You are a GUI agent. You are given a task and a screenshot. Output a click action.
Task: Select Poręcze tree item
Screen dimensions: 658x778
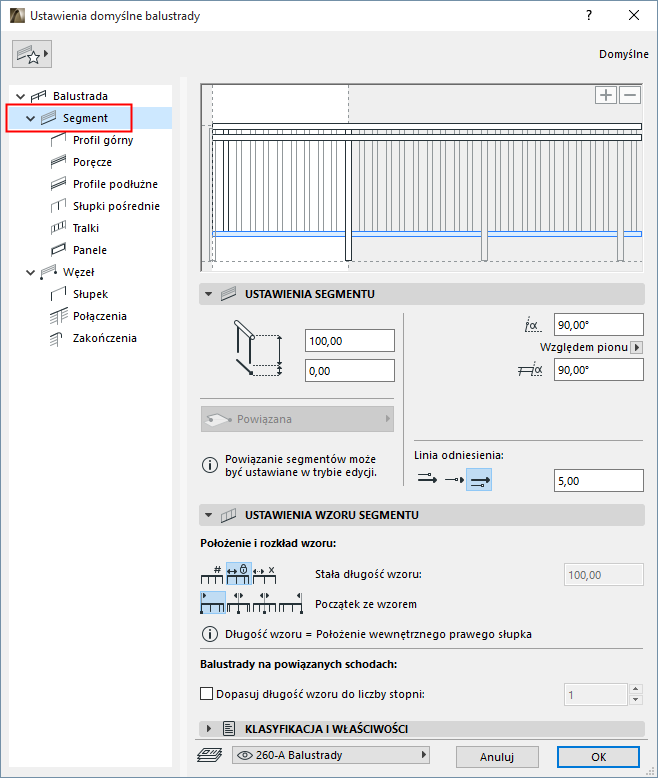[x=92, y=162]
